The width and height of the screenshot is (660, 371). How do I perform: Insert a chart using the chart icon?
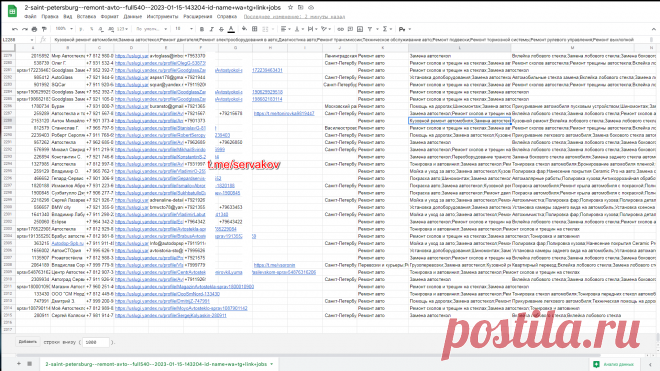(x=360, y=29)
